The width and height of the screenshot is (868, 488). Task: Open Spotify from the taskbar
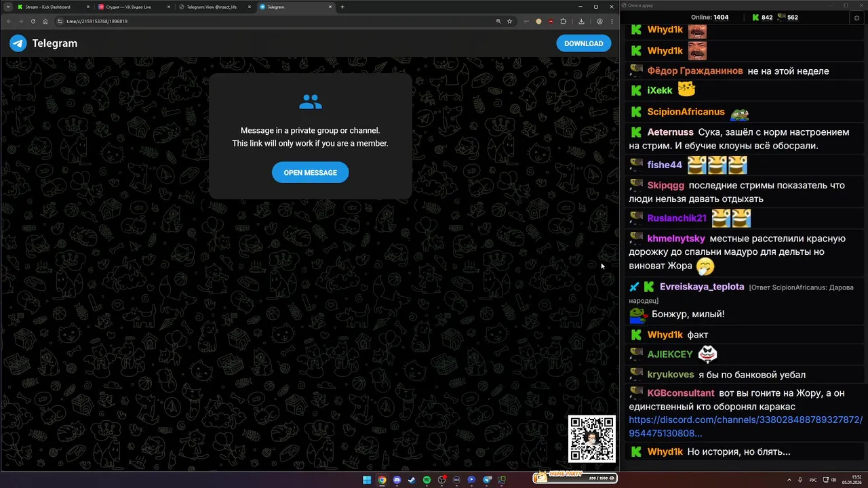(427, 480)
